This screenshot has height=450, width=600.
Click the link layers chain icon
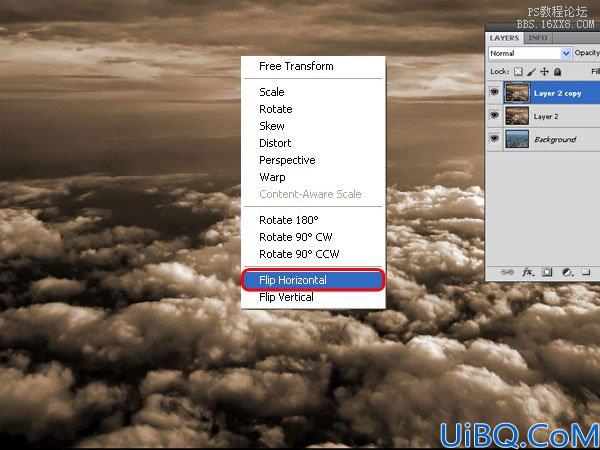point(507,272)
